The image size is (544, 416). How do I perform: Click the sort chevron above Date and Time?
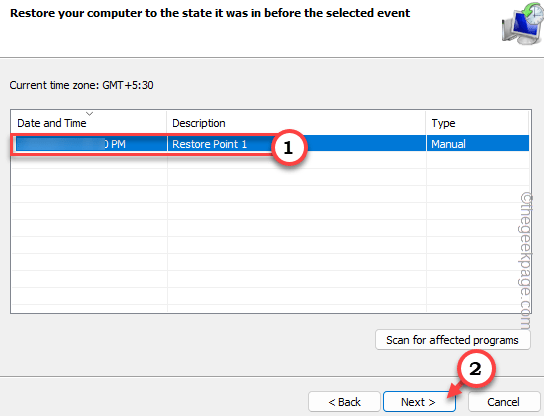(x=90, y=113)
